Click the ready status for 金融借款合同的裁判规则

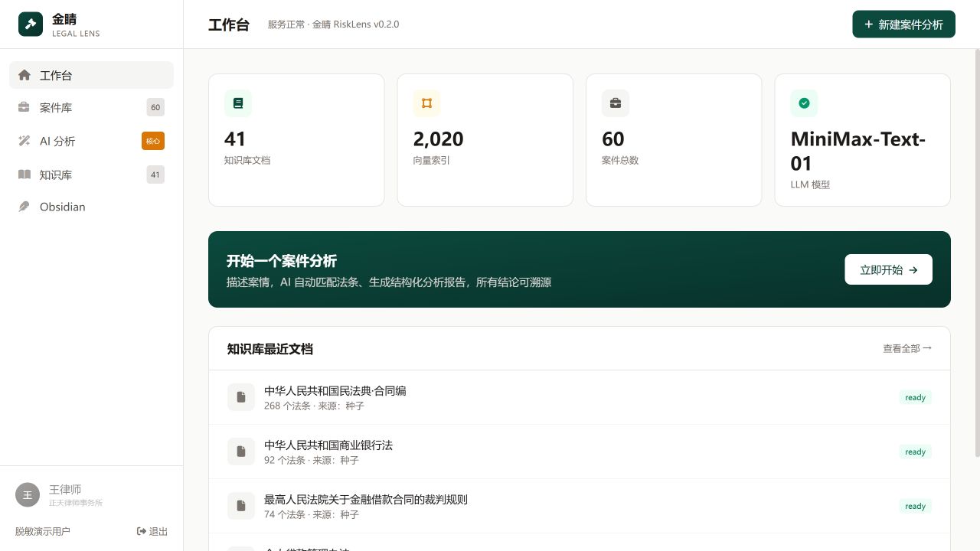(915, 506)
